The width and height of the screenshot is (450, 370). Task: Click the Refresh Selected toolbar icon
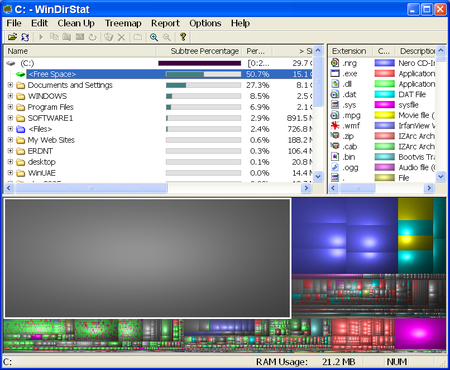(93, 37)
